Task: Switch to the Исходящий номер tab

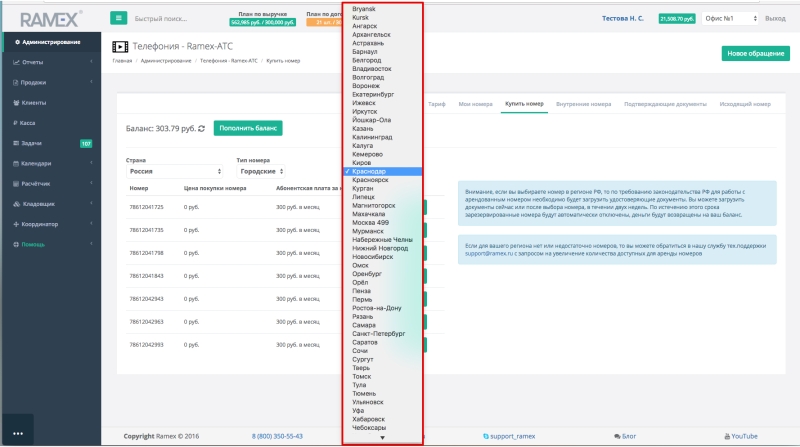Action: click(x=745, y=104)
